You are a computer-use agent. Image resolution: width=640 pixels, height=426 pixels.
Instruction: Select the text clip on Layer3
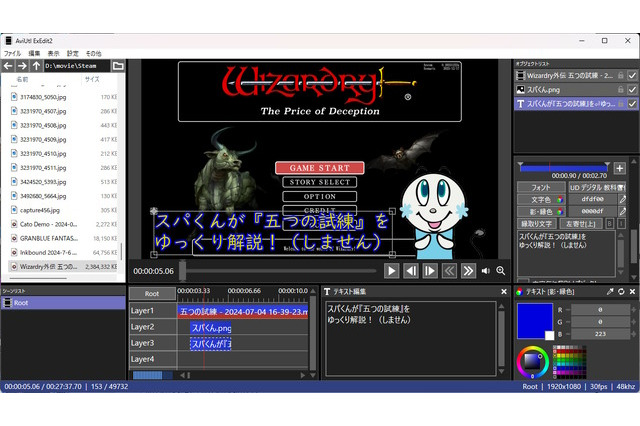coord(211,344)
